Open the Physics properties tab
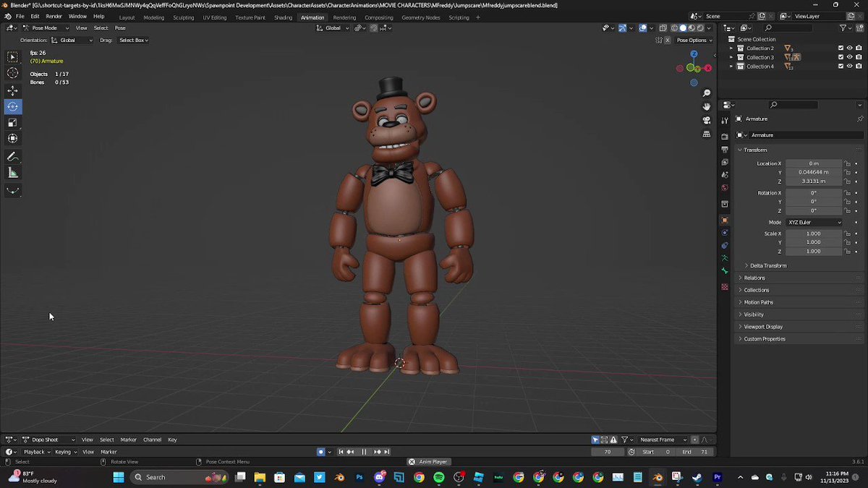Viewport: 868px width, 488px height. pyautogui.click(x=725, y=233)
